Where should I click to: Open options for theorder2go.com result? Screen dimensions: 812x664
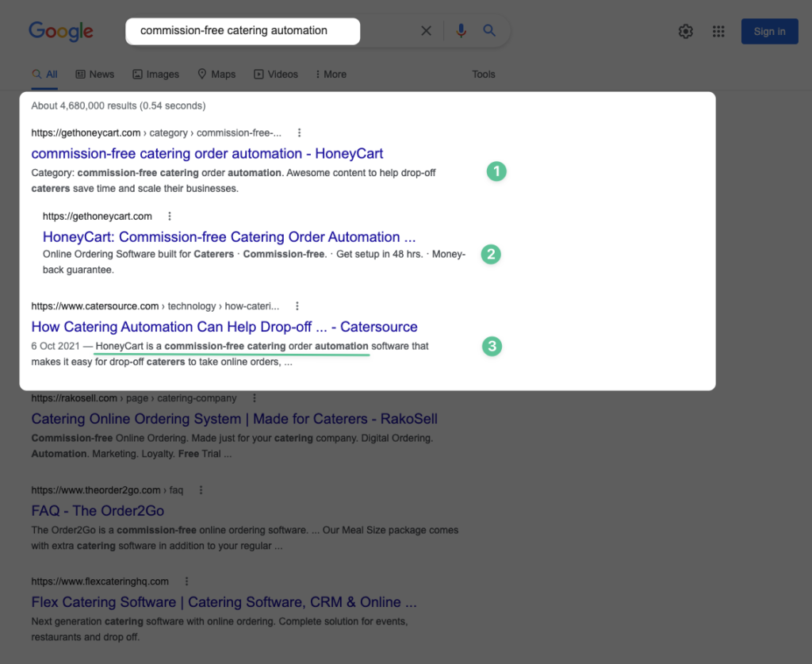click(x=201, y=490)
